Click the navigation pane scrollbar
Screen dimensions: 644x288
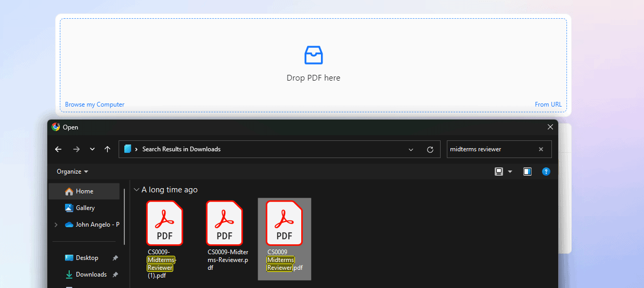click(x=124, y=216)
